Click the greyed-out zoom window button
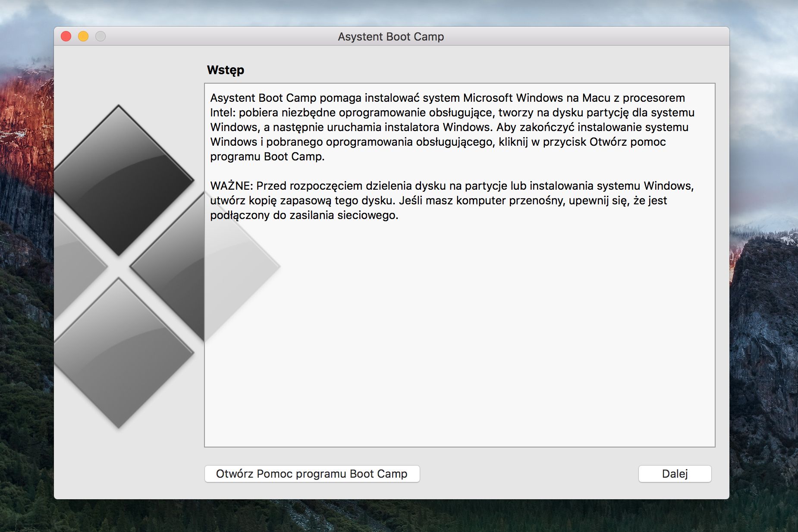 [101, 36]
